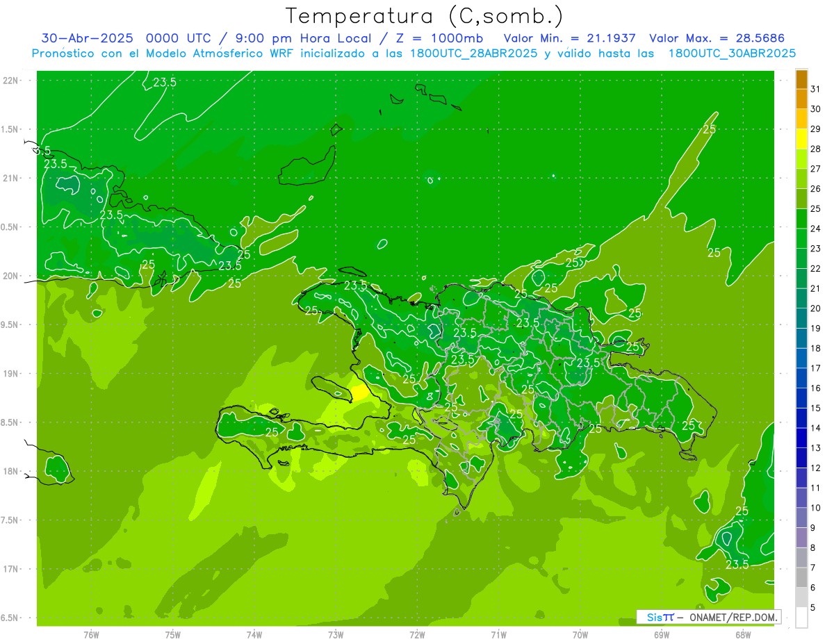Click the white swatch below legend value 5

tap(801, 618)
